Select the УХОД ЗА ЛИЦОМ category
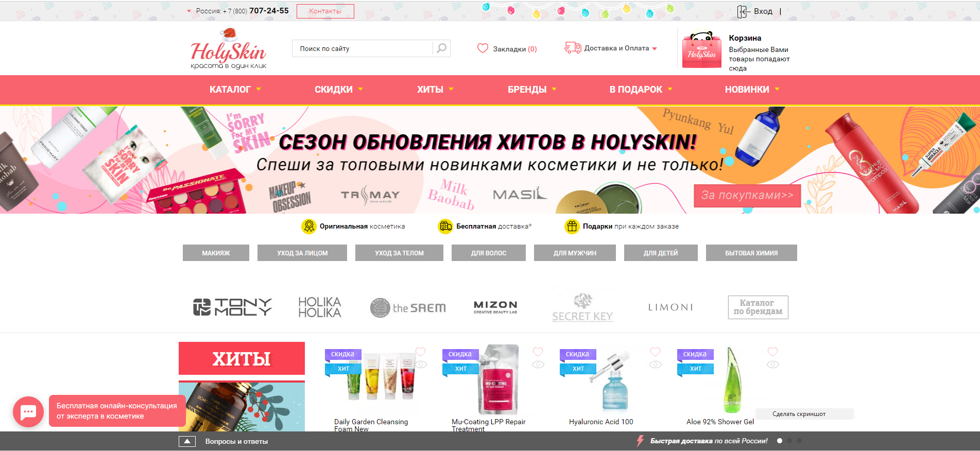980x451 pixels. pyautogui.click(x=302, y=253)
